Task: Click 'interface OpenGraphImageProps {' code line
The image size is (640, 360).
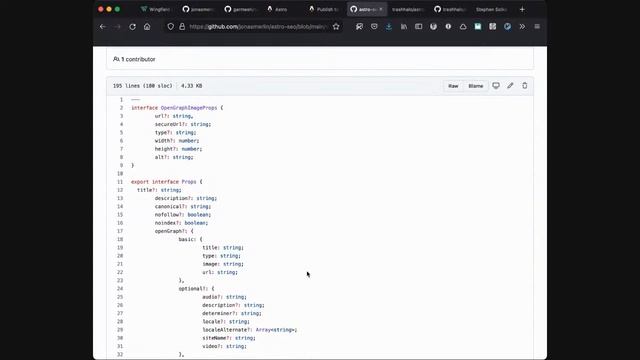Action: pos(177,108)
